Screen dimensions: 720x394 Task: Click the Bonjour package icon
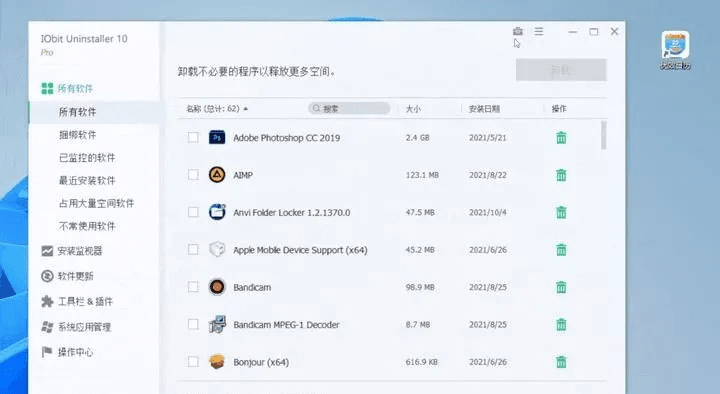[x=217, y=362]
